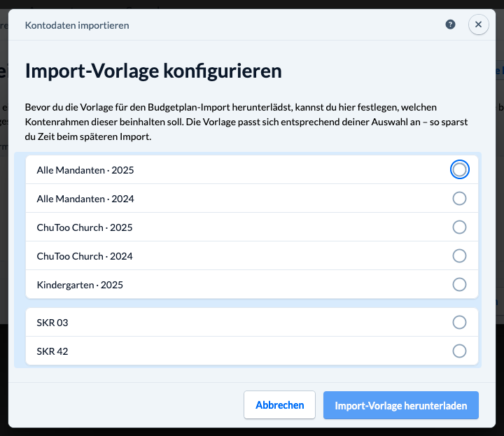Open the help question mark icon
Viewport: 504px width, 436px height.
pyautogui.click(x=450, y=24)
